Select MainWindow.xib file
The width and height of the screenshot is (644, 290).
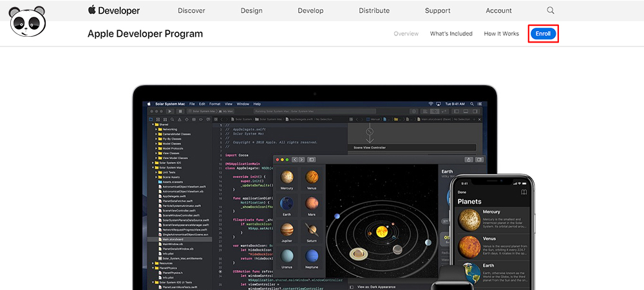click(172, 244)
